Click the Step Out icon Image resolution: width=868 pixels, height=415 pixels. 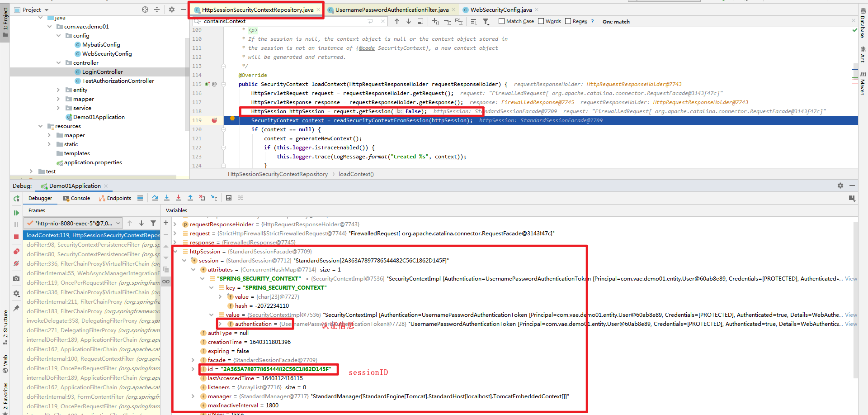(190, 198)
